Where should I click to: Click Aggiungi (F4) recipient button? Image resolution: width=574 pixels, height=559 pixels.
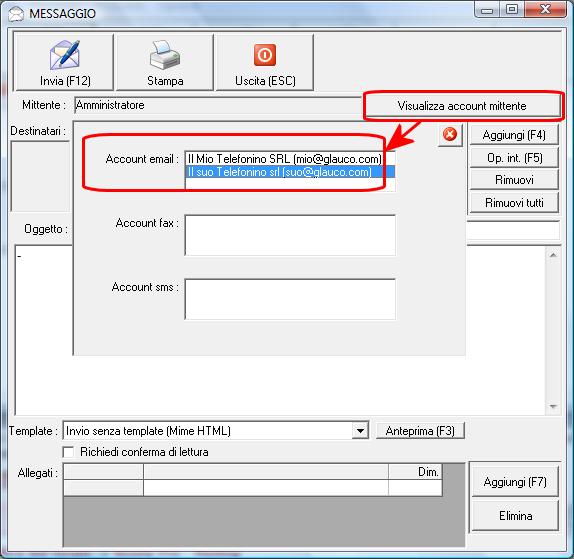514,135
